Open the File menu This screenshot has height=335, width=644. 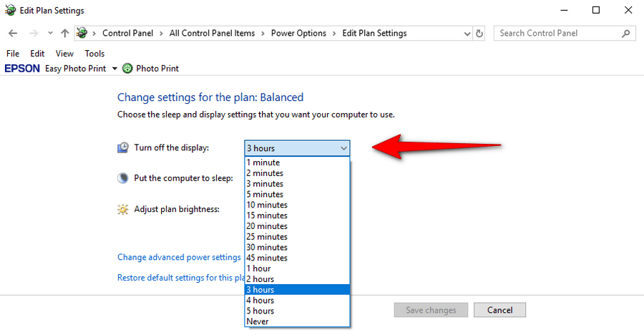[13, 54]
